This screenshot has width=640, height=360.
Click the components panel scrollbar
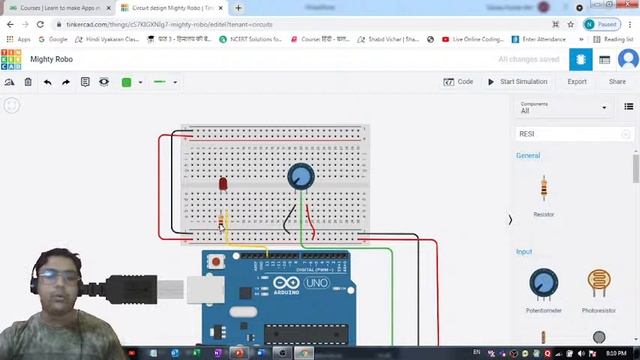point(636,169)
